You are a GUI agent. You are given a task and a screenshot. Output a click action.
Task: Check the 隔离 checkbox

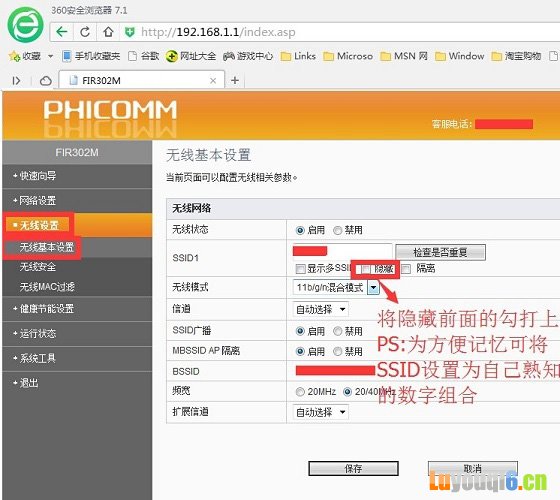406,269
